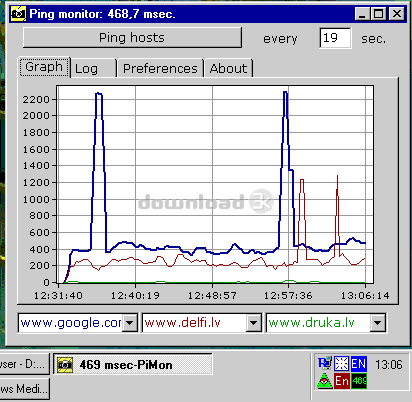
Task: Click the red En tray icon
Action: point(342,381)
